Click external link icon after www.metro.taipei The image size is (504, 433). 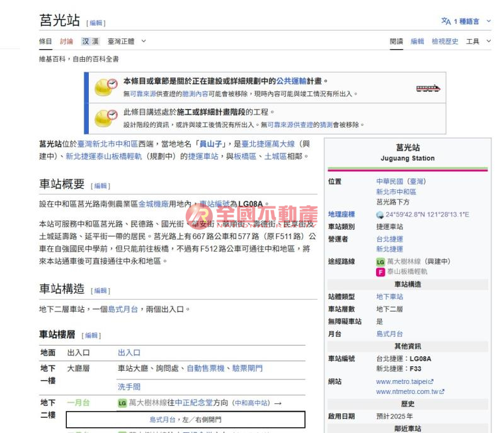pos(431,381)
